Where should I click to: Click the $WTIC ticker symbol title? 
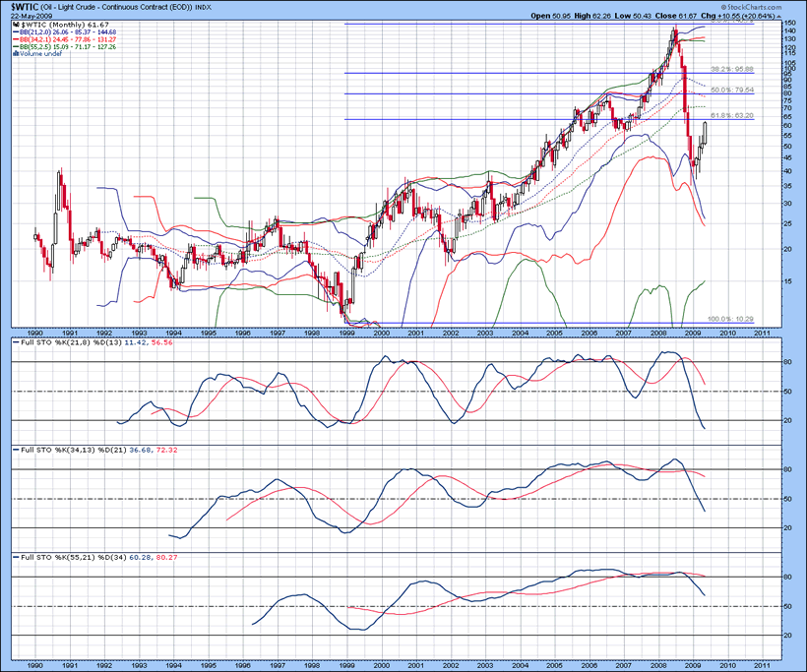pyautogui.click(x=25, y=7)
